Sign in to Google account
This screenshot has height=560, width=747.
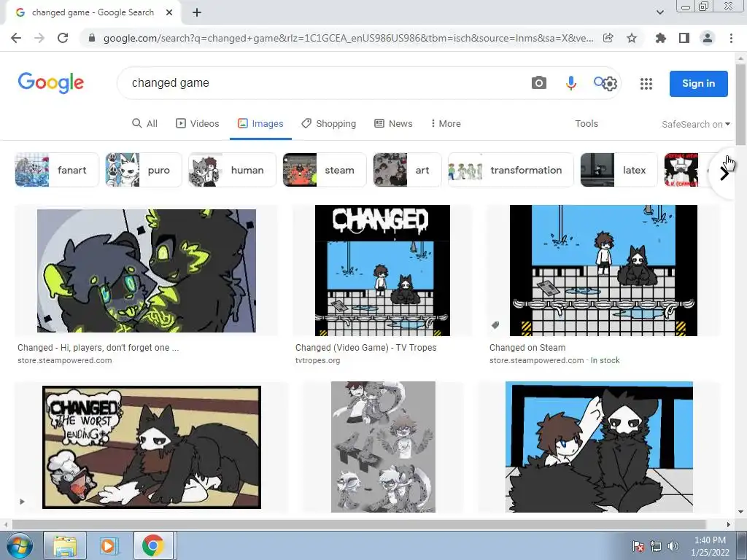tap(698, 83)
